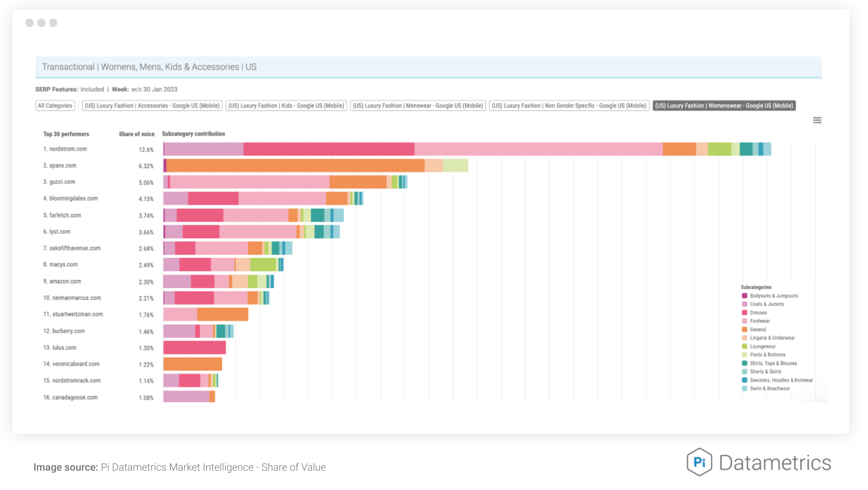Screen dimensions: 868x490
Task: Click the gucci.com performer label
Action: [59, 182]
